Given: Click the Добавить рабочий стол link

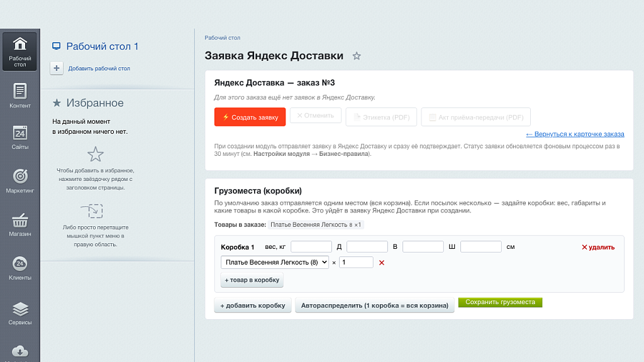Looking at the screenshot, I should (x=99, y=69).
